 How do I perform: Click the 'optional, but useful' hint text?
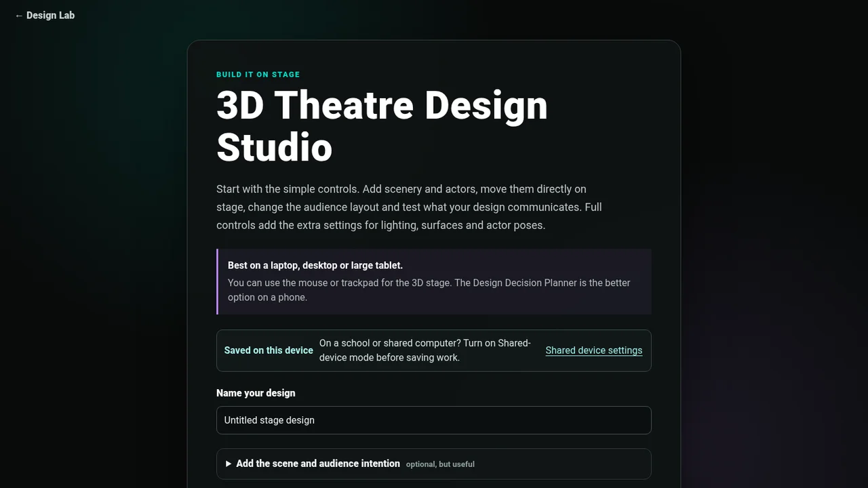[440, 464]
